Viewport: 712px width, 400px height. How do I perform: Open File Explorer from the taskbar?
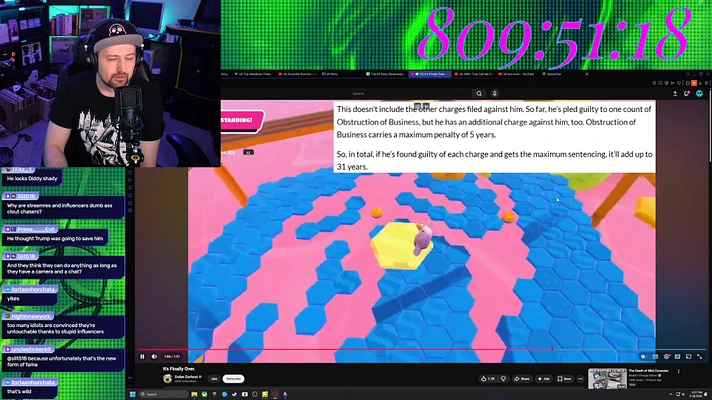click(194, 394)
